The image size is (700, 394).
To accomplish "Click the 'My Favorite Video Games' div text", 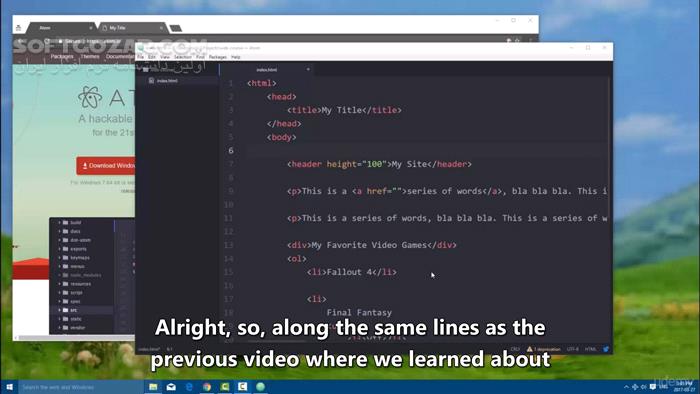I will tap(369, 245).
